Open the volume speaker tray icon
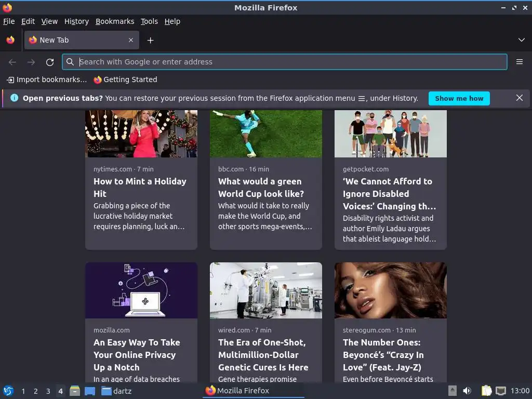The height and width of the screenshot is (399, 532). 467,391
